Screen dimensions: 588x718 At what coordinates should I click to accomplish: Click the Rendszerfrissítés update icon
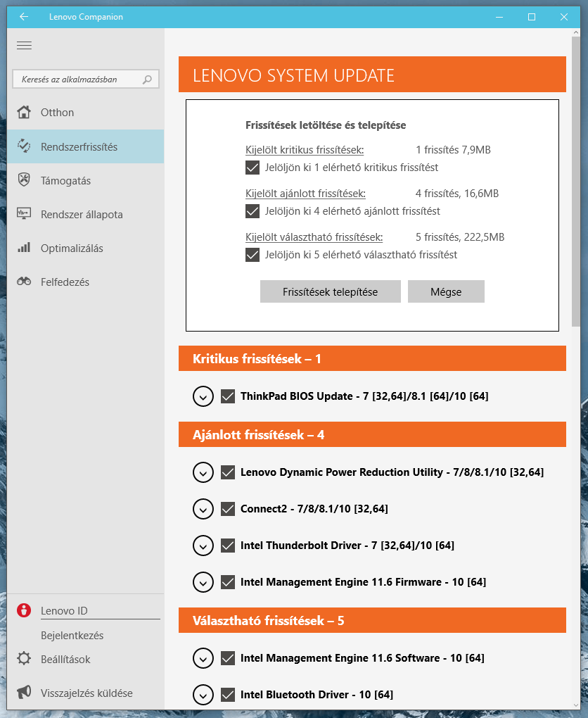(x=24, y=146)
